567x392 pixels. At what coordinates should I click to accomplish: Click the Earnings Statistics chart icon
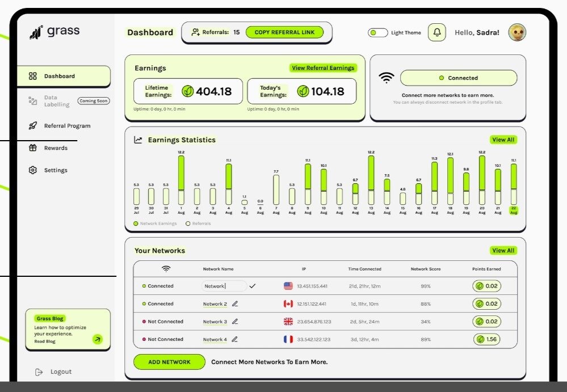pos(138,140)
